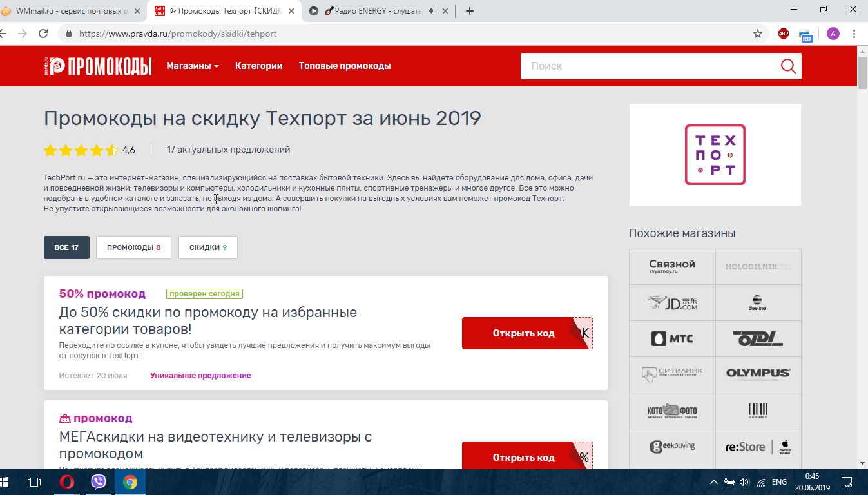
Task: Launch Opera from taskbar
Action: 67,481
